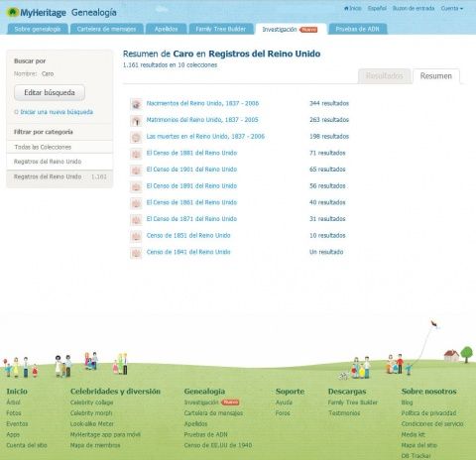The image size is (476, 460).
Task: Click the home icon next to Inicio
Action: click(x=346, y=8)
